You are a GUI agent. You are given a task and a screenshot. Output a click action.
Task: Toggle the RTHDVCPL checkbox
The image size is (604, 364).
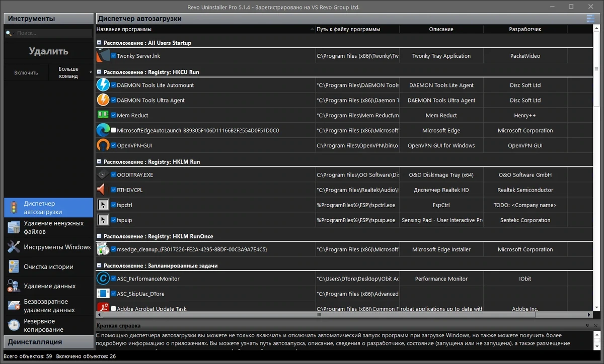114,190
